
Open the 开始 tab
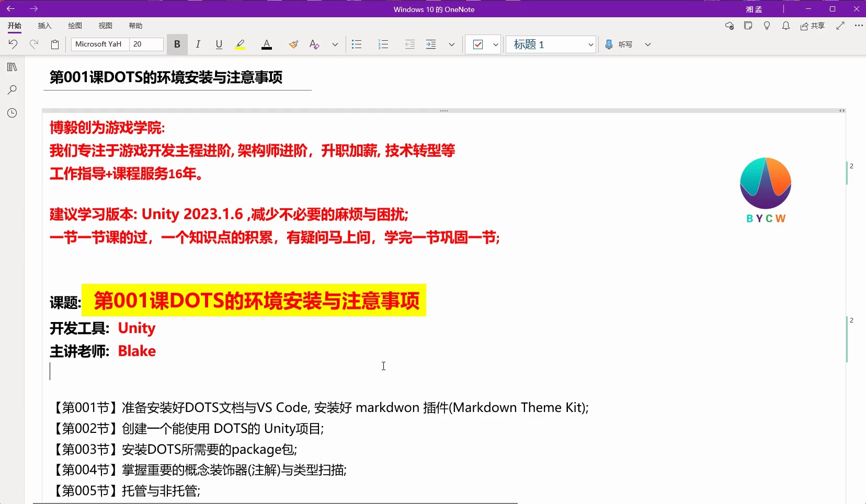tap(15, 26)
